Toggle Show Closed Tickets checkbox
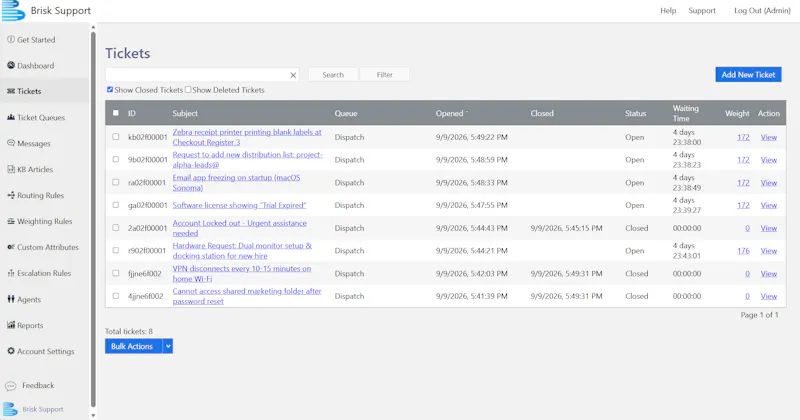The image size is (800, 420). click(x=110, y=90)
